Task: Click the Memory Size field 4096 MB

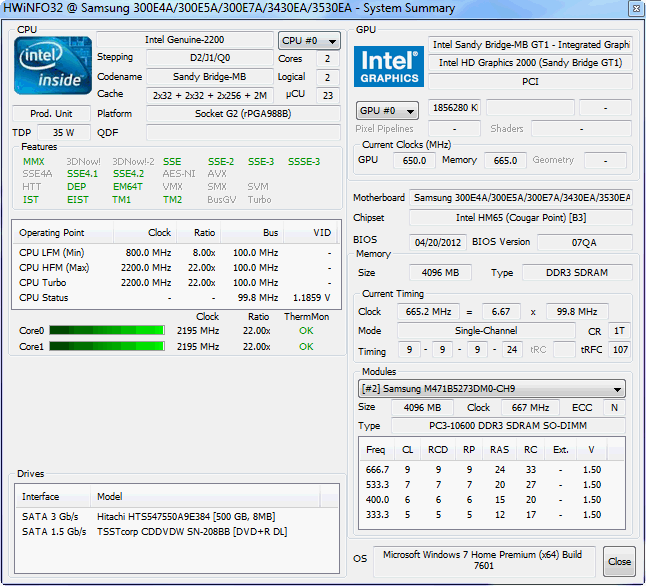Action: click(x=440, y=273)
